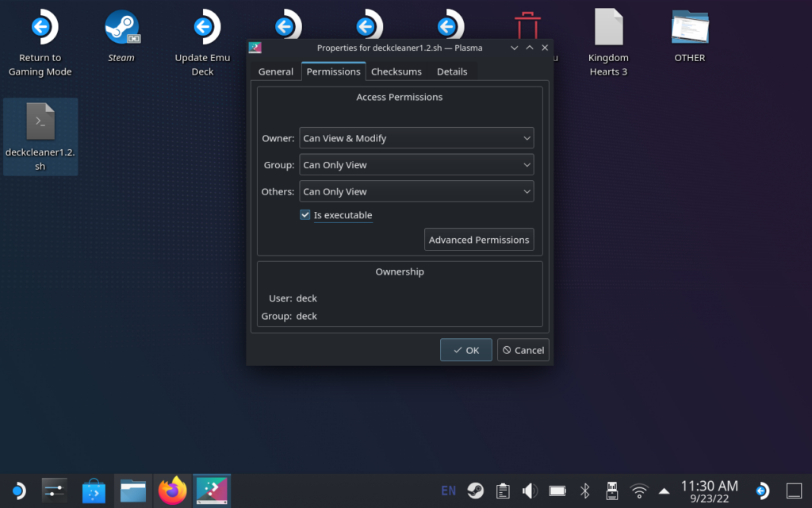Open the Owner permissions dropdown

(x=416, y=138)
